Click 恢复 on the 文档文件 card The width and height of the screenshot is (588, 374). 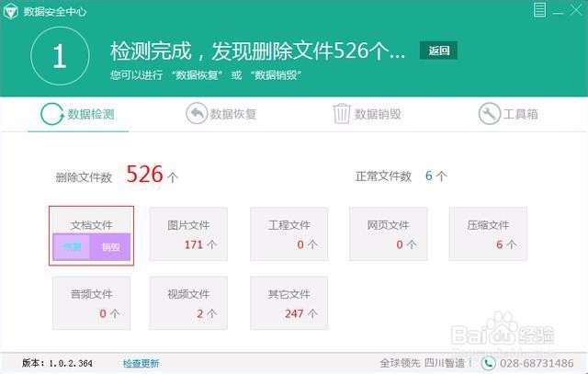pos(72,247)
